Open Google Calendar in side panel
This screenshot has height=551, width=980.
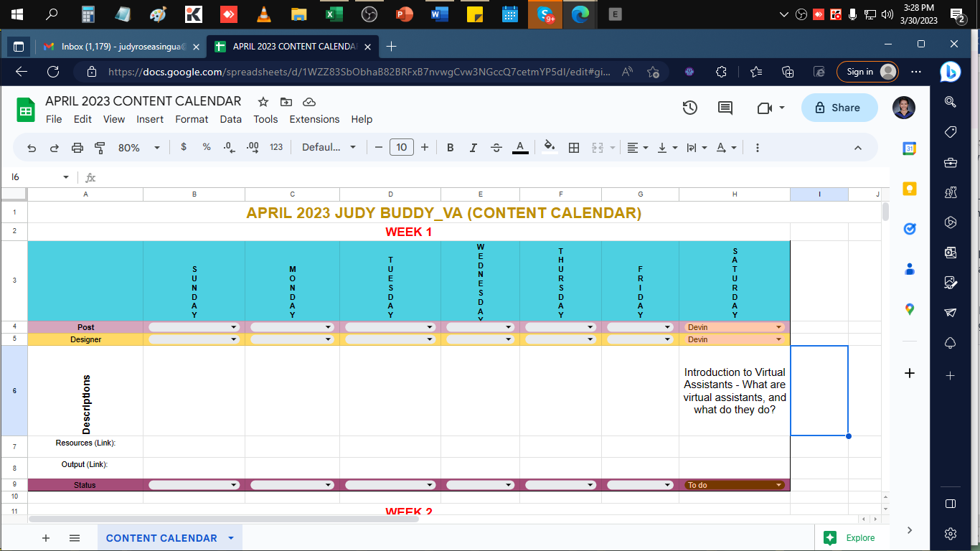910,149
